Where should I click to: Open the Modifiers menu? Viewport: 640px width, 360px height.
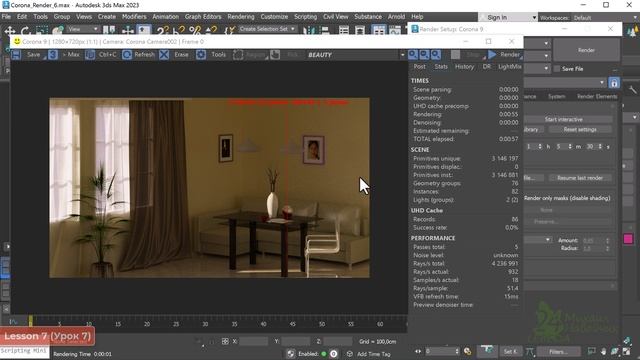134,17
